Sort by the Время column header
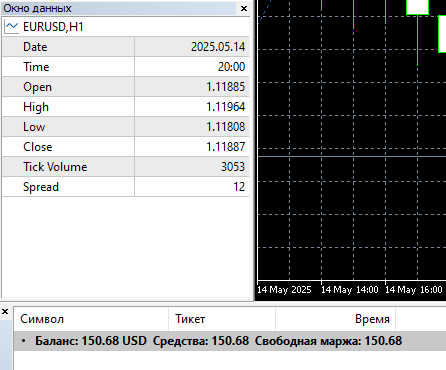This screenshot has height=370, width=446. (336, 319)
